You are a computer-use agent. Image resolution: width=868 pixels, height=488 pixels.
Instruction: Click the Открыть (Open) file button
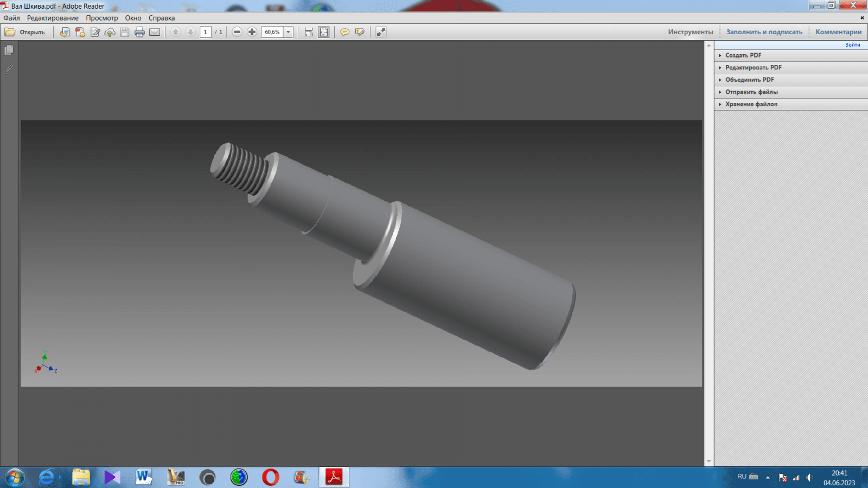pyautogui.click(x=25, y=32)
